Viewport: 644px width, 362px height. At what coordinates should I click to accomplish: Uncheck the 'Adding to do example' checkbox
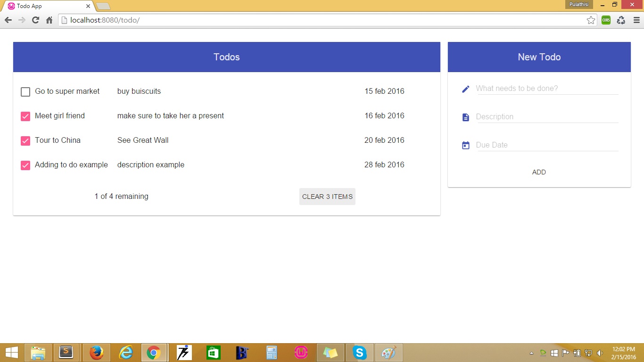point(25,165)
